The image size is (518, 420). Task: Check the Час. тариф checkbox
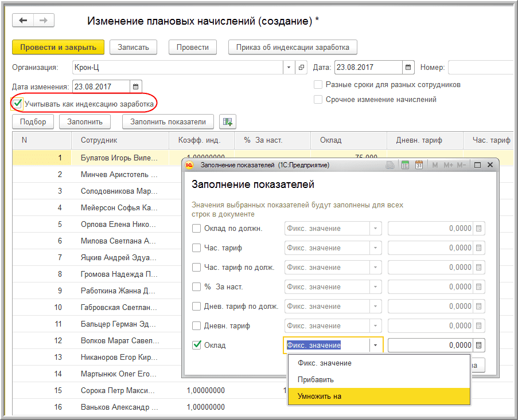click(196, 248)
